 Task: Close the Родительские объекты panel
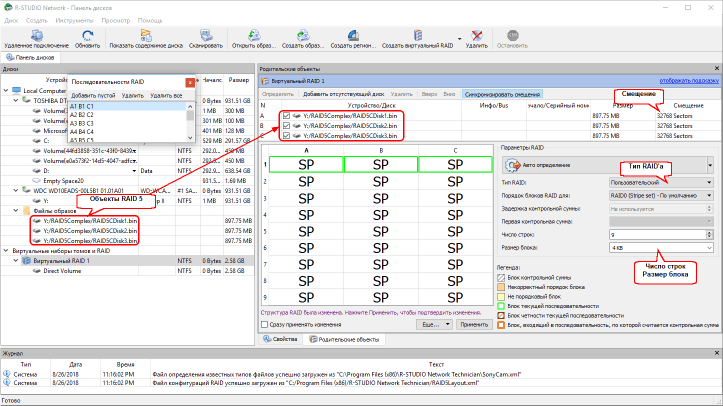(717, 68)
